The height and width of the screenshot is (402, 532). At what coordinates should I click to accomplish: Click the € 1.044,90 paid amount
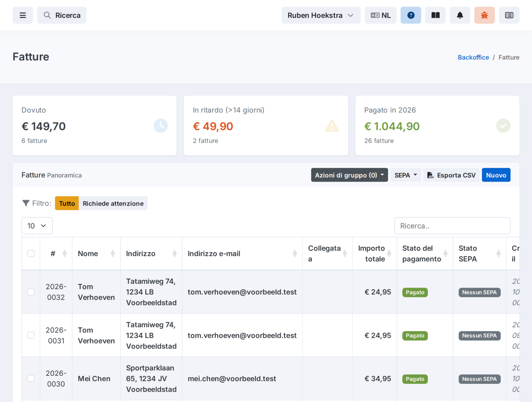coord(392,126)
